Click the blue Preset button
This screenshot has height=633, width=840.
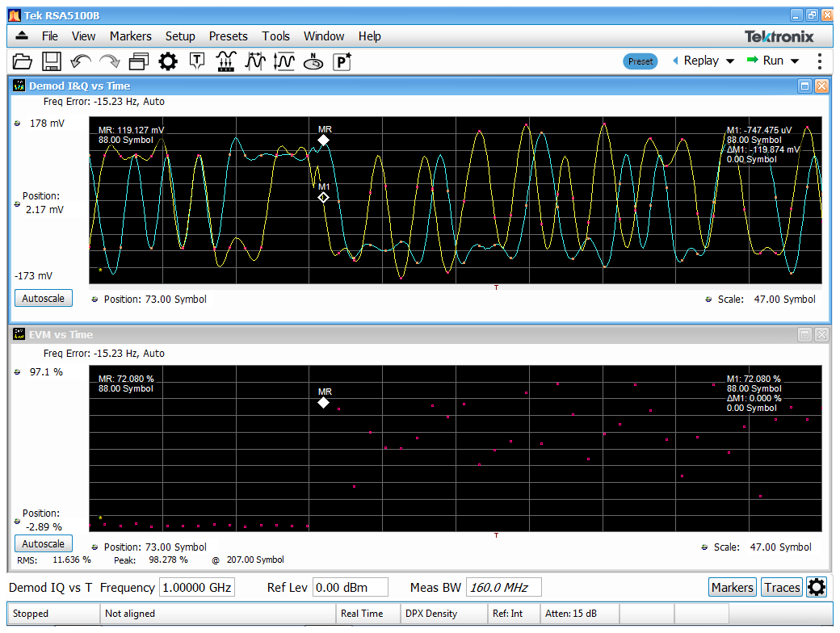coord(640,61)
